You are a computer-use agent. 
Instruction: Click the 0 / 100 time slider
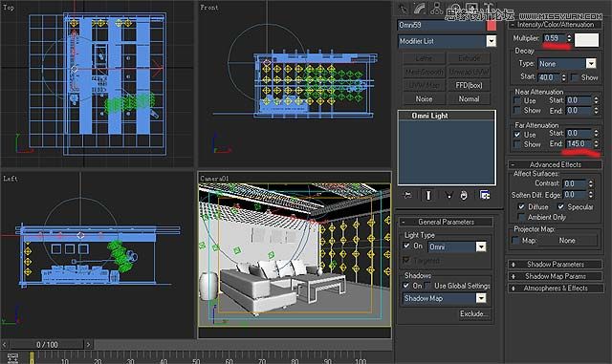(47, 344)
